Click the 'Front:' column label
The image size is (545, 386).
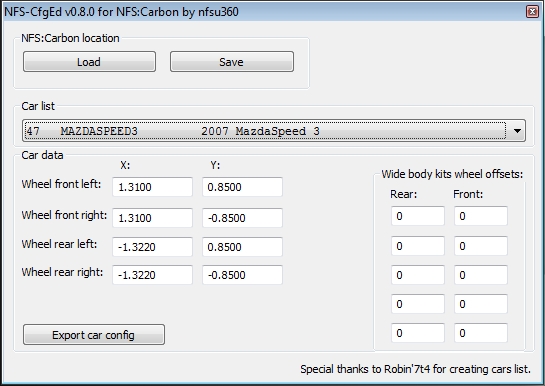(468, 194)
